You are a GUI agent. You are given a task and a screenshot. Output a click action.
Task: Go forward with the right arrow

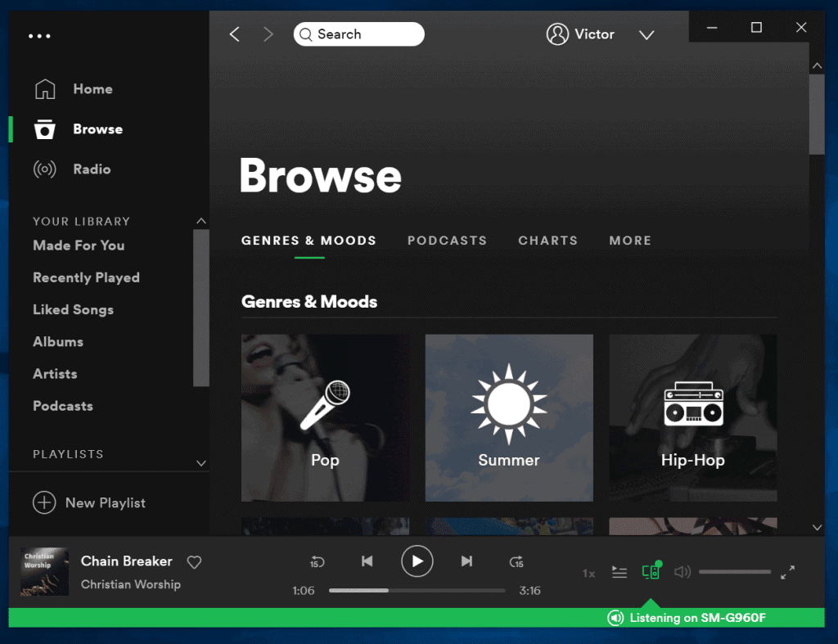pos(268,34)
